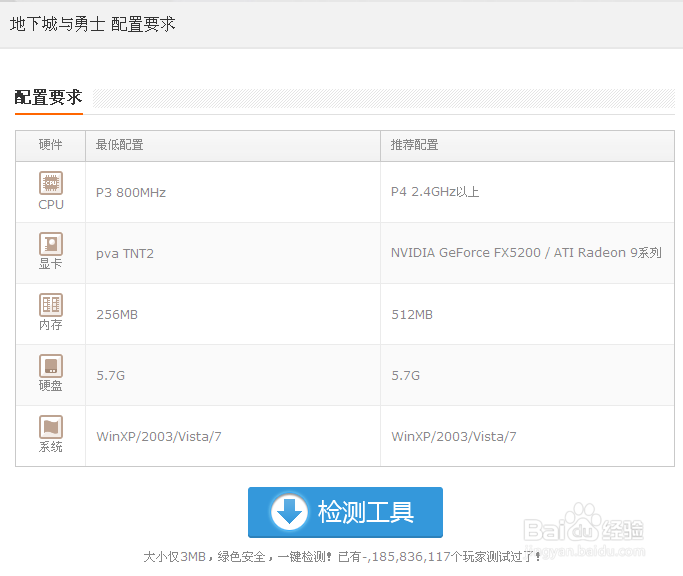Click the NVIDIA GeForce FX5200 cell
Screen dimensions: 683x576
click(x=527, y=253)
